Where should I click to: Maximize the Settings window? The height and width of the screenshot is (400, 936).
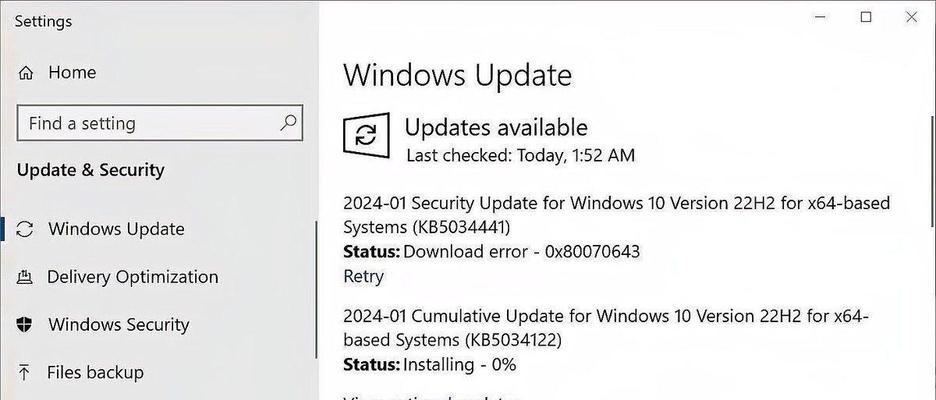[866, 17]
